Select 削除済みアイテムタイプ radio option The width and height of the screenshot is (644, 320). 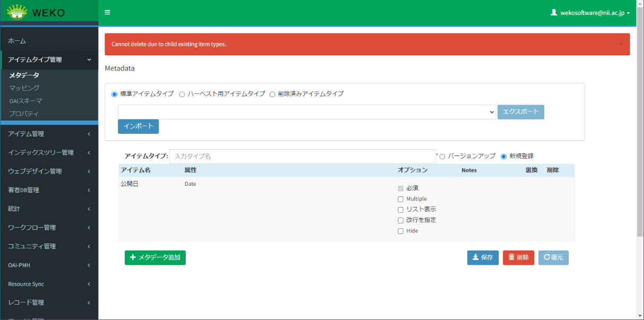(273, 94)
